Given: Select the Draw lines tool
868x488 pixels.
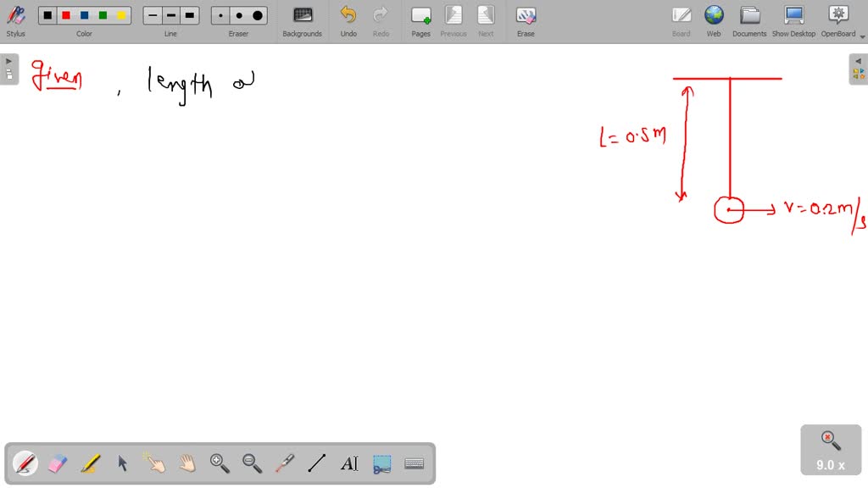Looking at the screenshot, I should 317,463.
